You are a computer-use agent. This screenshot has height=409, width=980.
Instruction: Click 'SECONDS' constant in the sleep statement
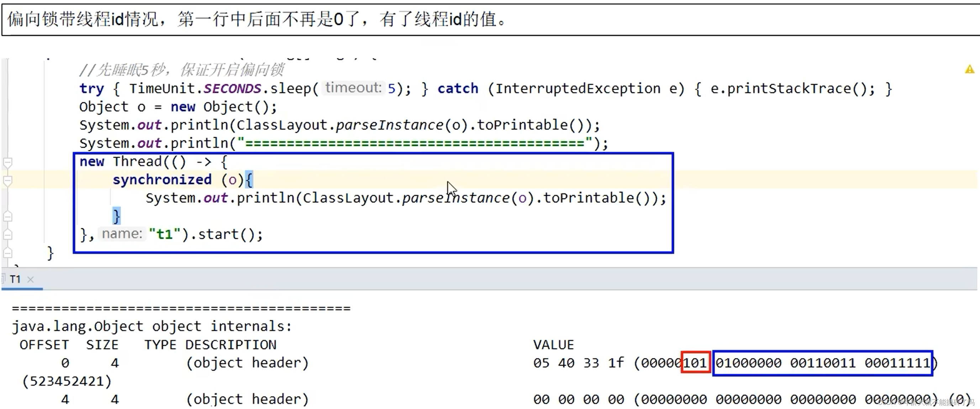(232, 89)
